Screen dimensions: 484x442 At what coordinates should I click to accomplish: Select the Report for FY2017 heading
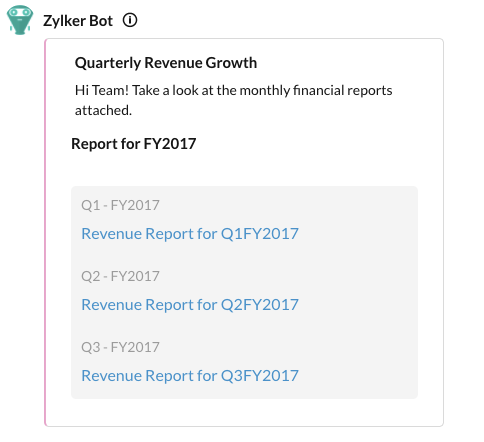(134, 144)
